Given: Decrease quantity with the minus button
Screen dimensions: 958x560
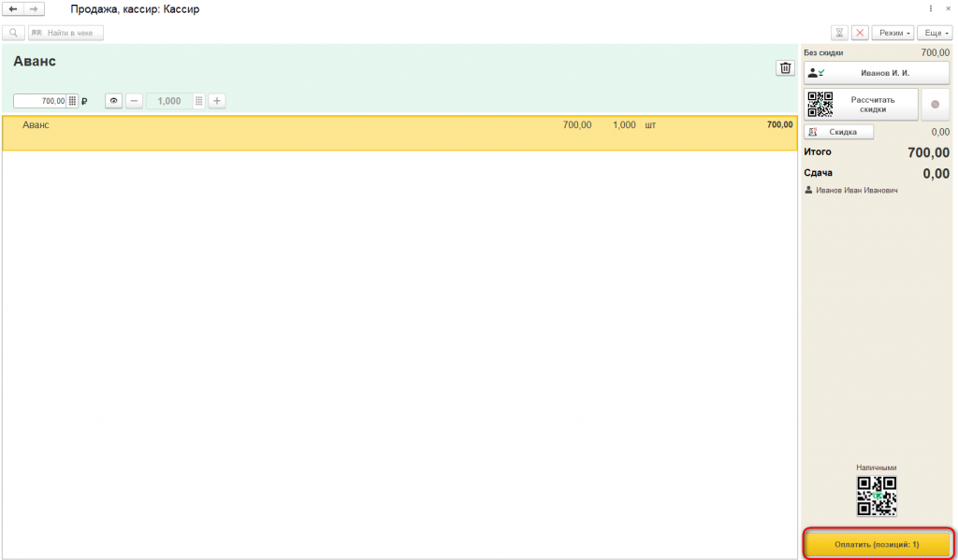Looking at the screenshot, I should 135,101.
